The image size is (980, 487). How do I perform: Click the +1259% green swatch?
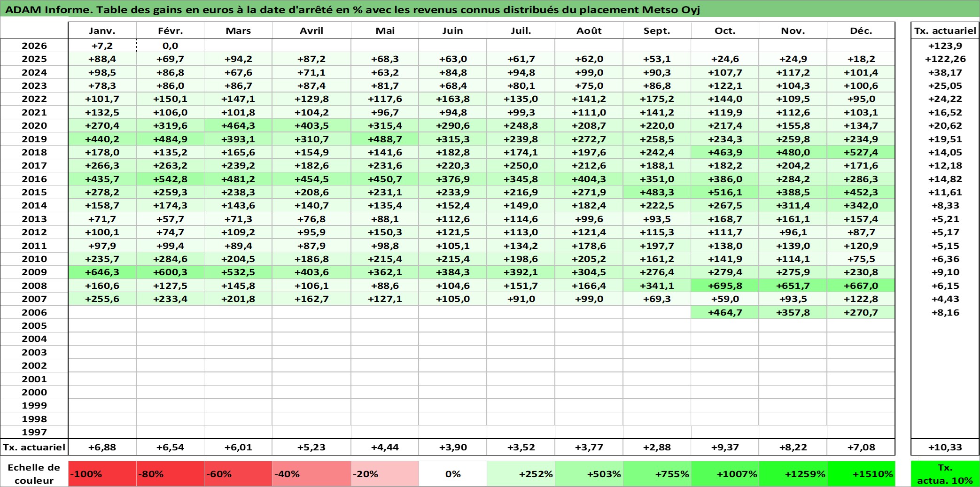(x=793, y=474)
